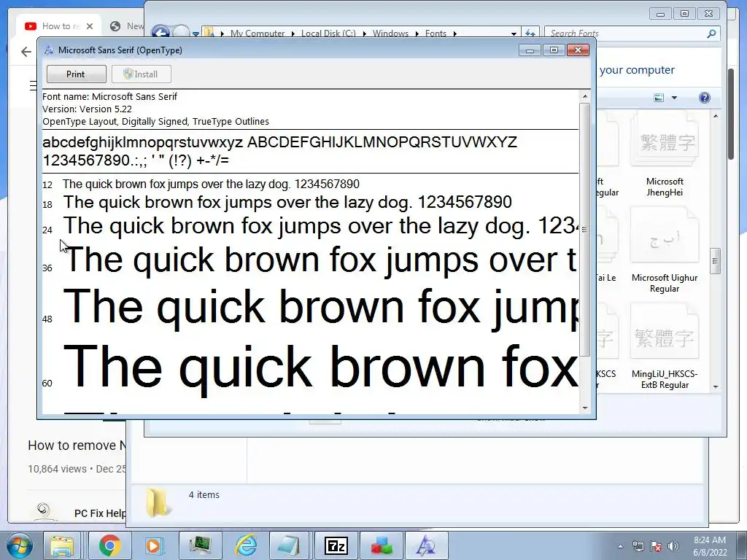Select Windows breadcrumb segment
Image resolution: width=747 pixels, height=560 pixels.
(390, 34)
